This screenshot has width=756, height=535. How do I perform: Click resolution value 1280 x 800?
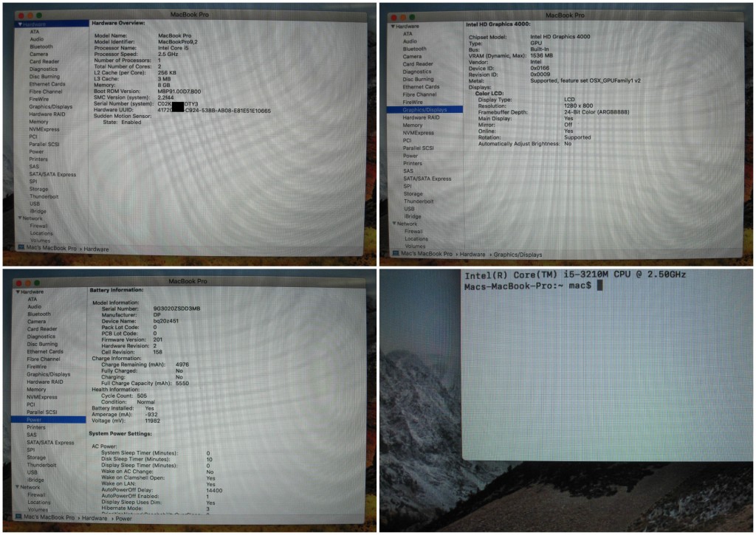pos(579,106)
